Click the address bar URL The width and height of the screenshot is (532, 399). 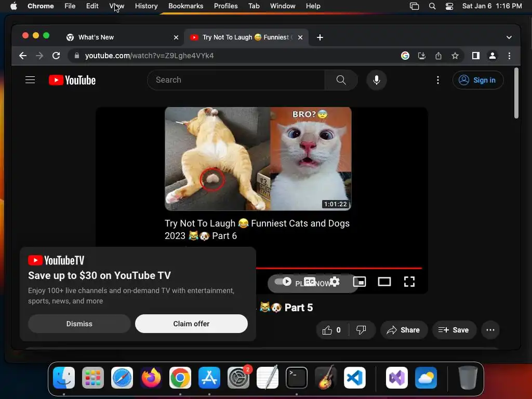(x=149, y=56)
